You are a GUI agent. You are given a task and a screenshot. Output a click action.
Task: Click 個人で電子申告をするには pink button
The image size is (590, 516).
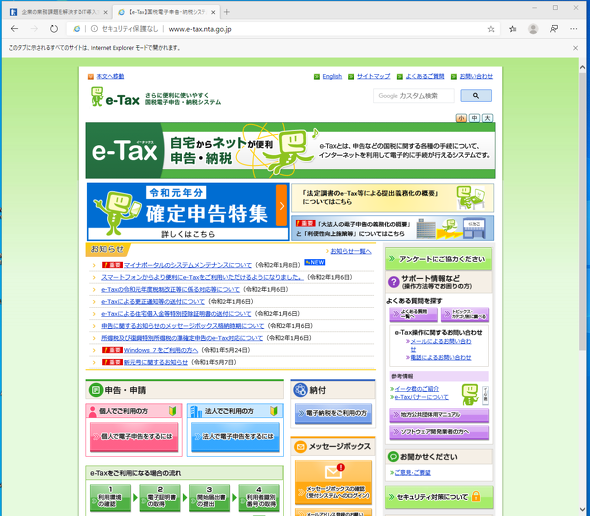[x=134, y=437]
